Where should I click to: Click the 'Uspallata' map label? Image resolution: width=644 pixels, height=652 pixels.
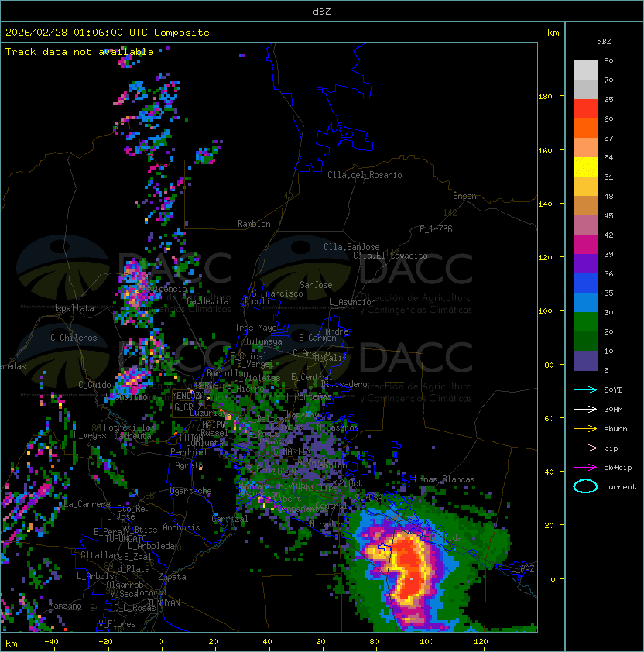(x=73, y=308)
